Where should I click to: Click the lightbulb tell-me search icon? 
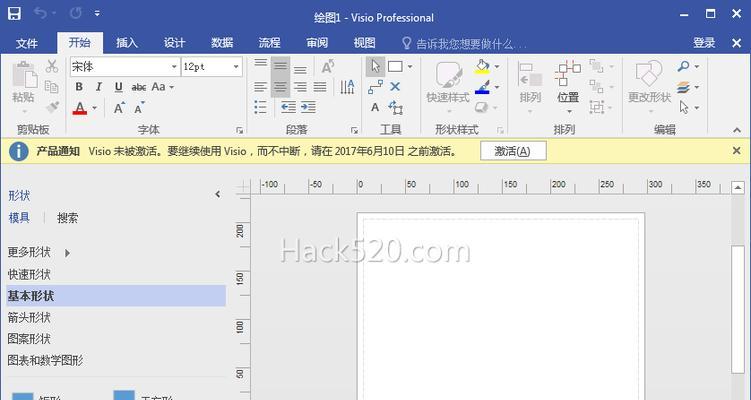click(x=406, y=44)
